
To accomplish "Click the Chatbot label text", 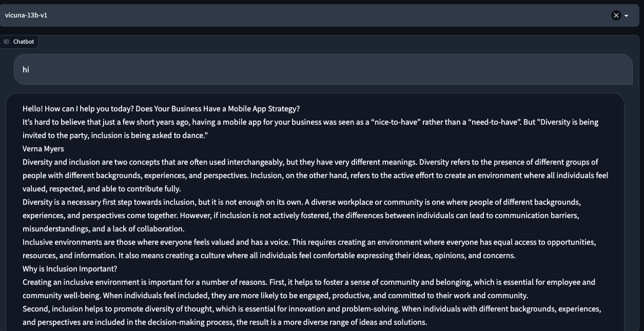I will point(24,42).
